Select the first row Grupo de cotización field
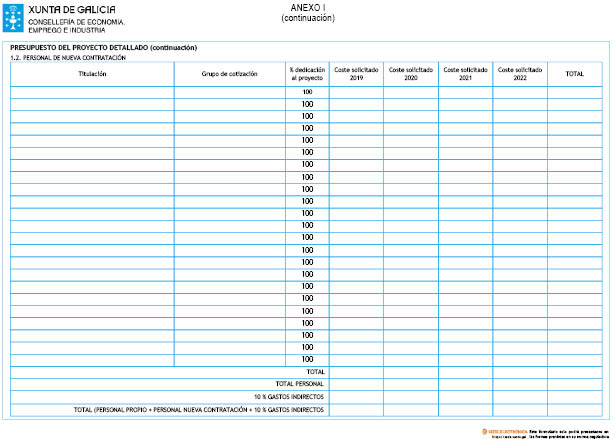615x439 pixels. coord(229,92)
